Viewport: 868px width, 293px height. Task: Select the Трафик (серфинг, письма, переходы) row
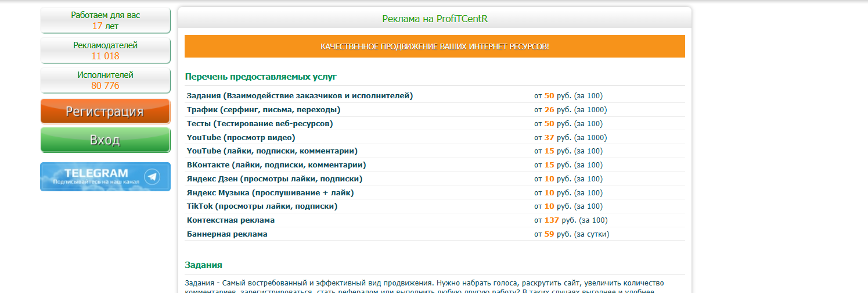pyautogui.click(x=435, y=110)
